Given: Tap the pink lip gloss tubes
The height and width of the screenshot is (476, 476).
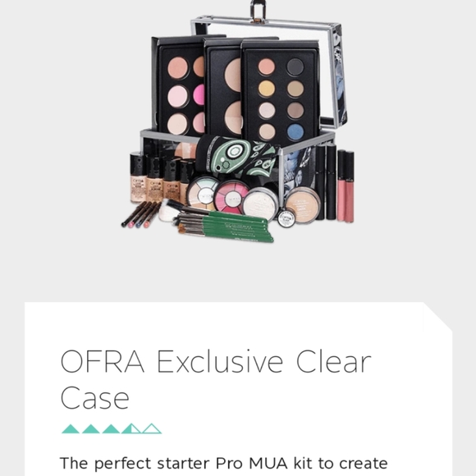Looking at the screenshot, I should (x=346, y=186).
